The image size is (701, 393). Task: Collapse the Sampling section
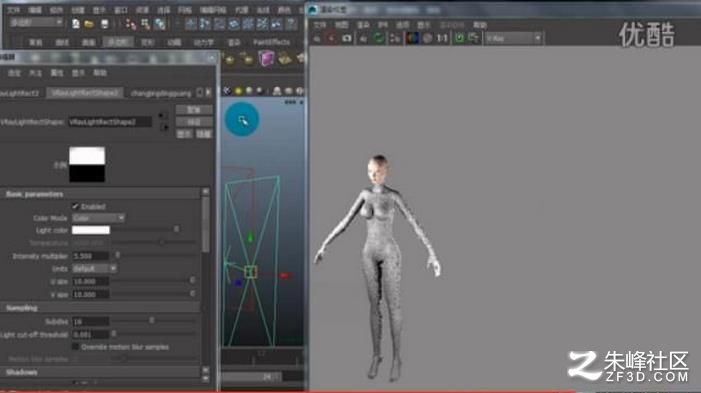tap(100, 308)
